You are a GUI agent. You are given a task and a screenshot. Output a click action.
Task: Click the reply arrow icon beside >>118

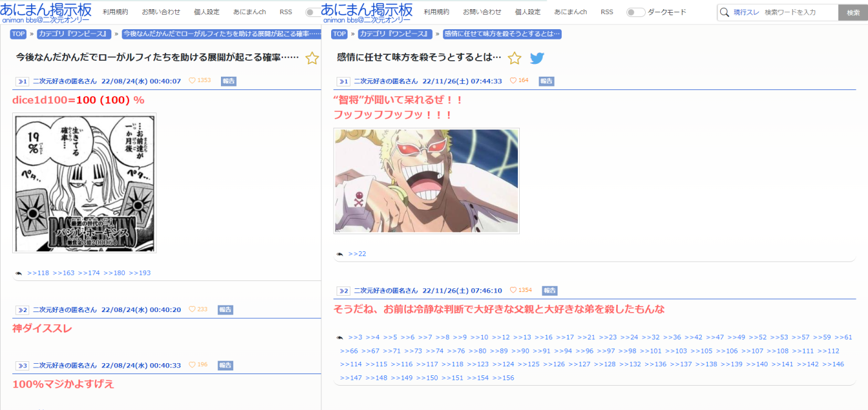(x=19, y=273)
